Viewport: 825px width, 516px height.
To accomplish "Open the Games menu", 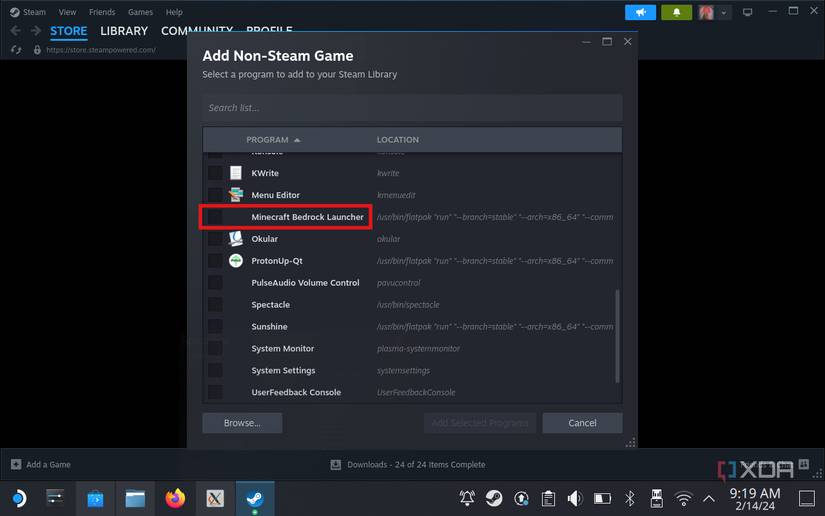I will coord(140,12).
